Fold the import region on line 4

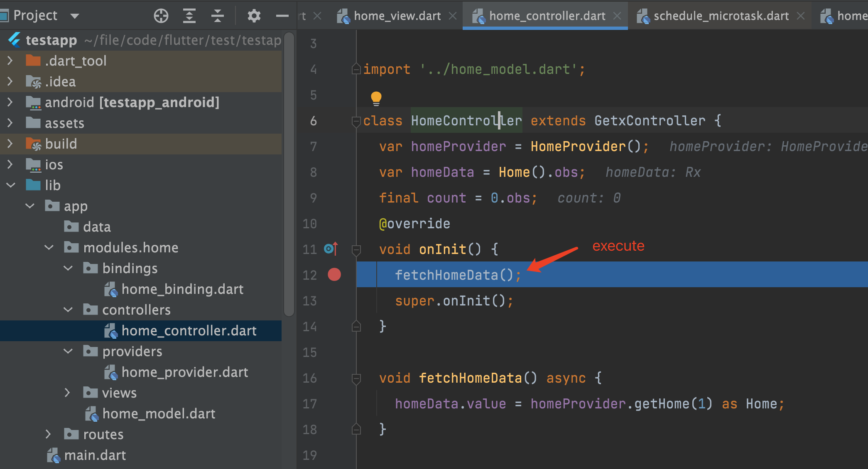(356, 68)
